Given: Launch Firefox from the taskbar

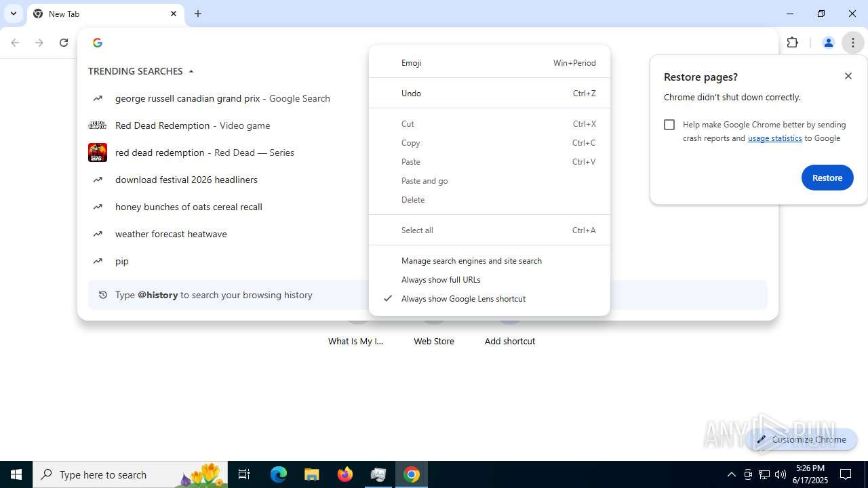Looking at the screenshot, I should pos(345,474).
